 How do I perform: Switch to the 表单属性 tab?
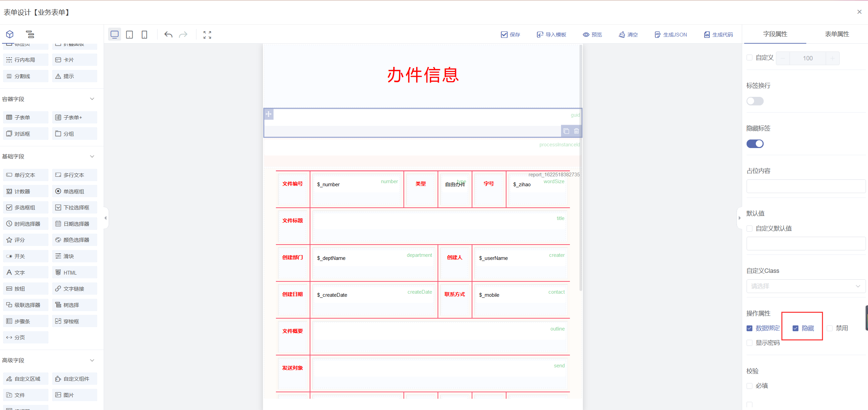pos(837,34)
